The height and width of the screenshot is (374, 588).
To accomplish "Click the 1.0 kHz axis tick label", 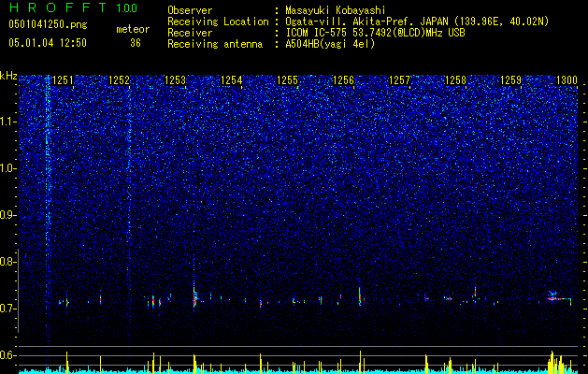I will (8, 168).
